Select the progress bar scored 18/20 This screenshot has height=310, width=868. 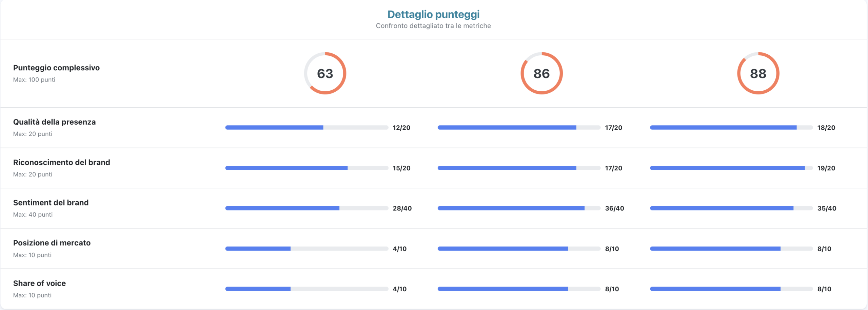pos(731,128)
